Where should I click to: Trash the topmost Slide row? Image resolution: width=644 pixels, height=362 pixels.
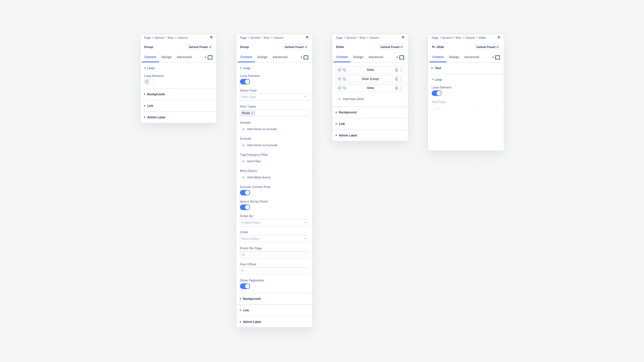[x=396, y=70]
